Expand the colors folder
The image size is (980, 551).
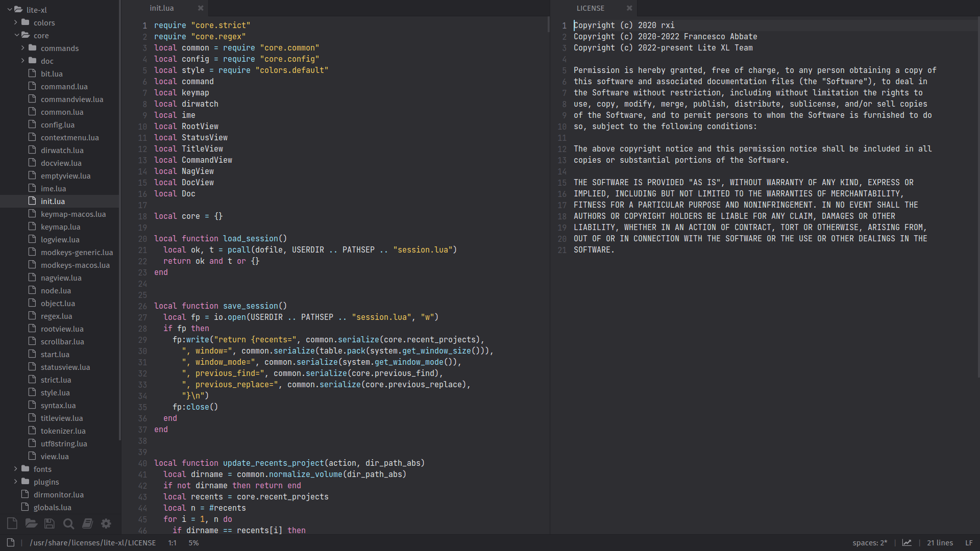click(x=16, y=22)
